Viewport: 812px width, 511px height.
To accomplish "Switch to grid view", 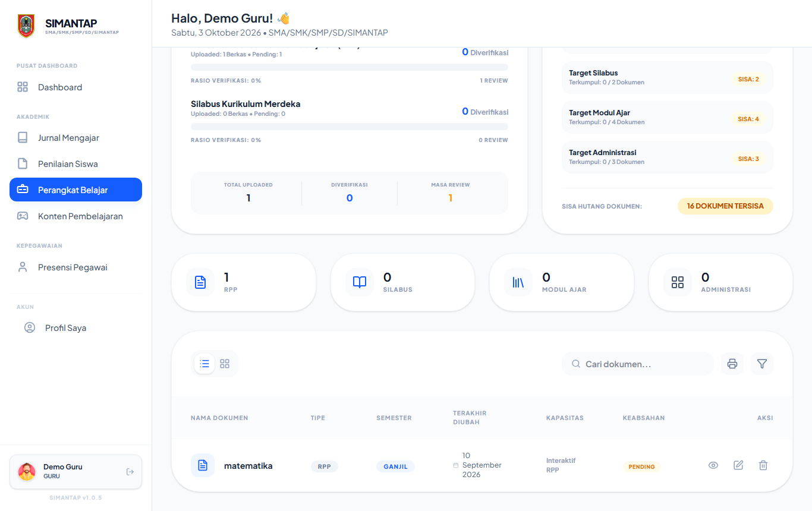I will [225, 364].
